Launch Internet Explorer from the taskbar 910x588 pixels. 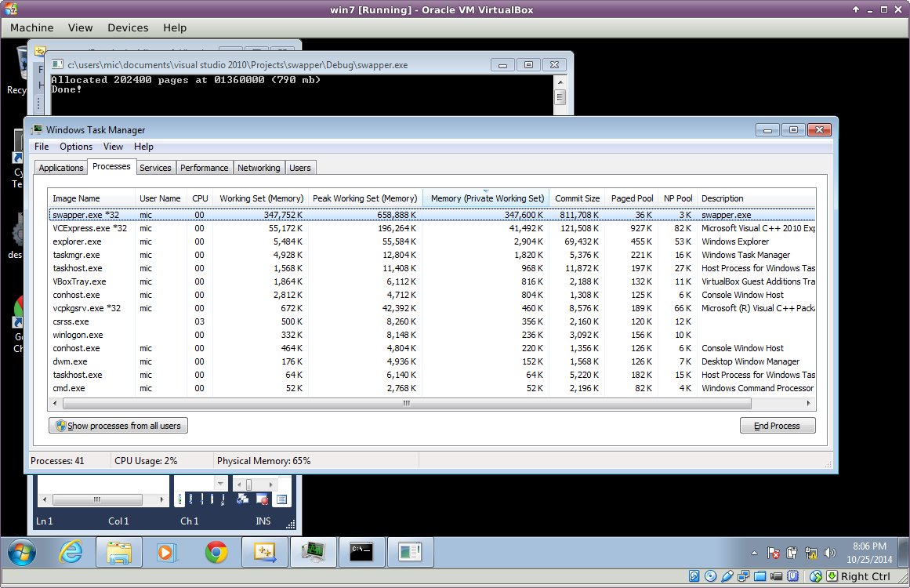(x=71, y=552)
